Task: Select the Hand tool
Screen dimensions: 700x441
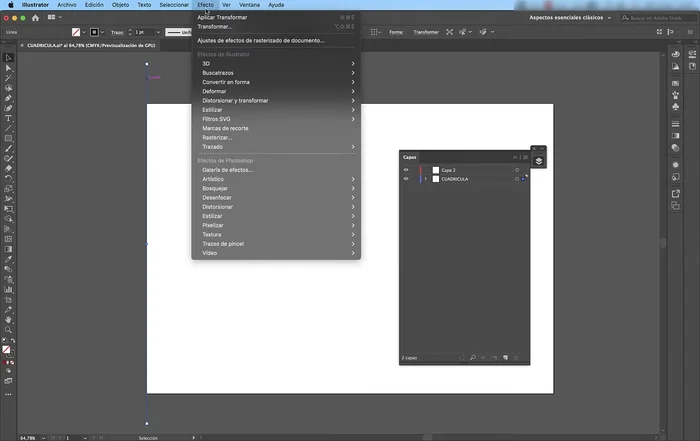Action: 8,320
